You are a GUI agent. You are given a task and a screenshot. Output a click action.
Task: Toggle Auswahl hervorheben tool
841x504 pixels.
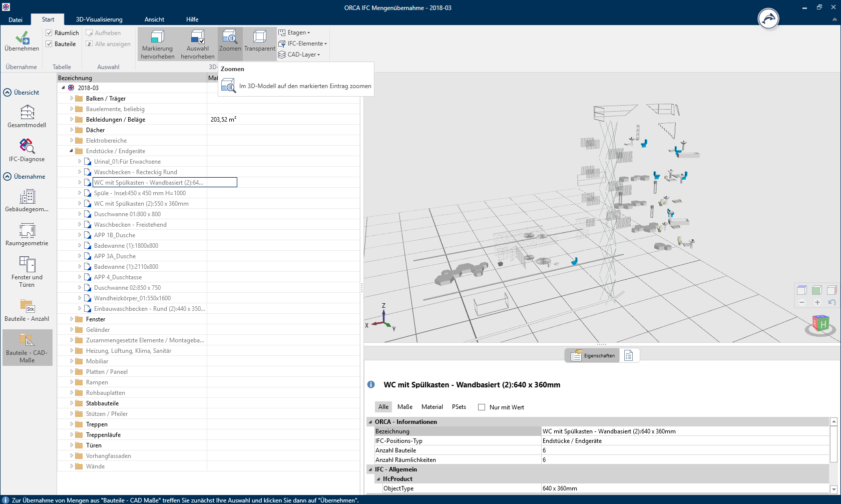[x=198, y=44]
